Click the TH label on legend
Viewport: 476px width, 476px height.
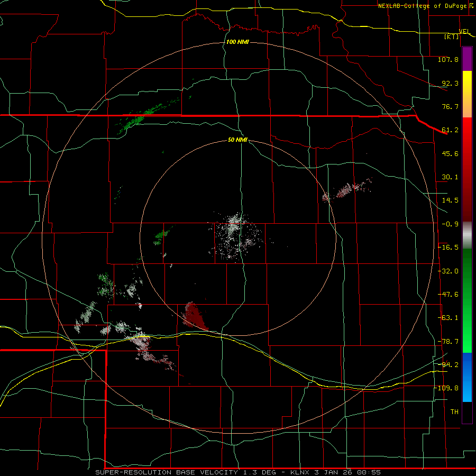(x=454, y=412)
